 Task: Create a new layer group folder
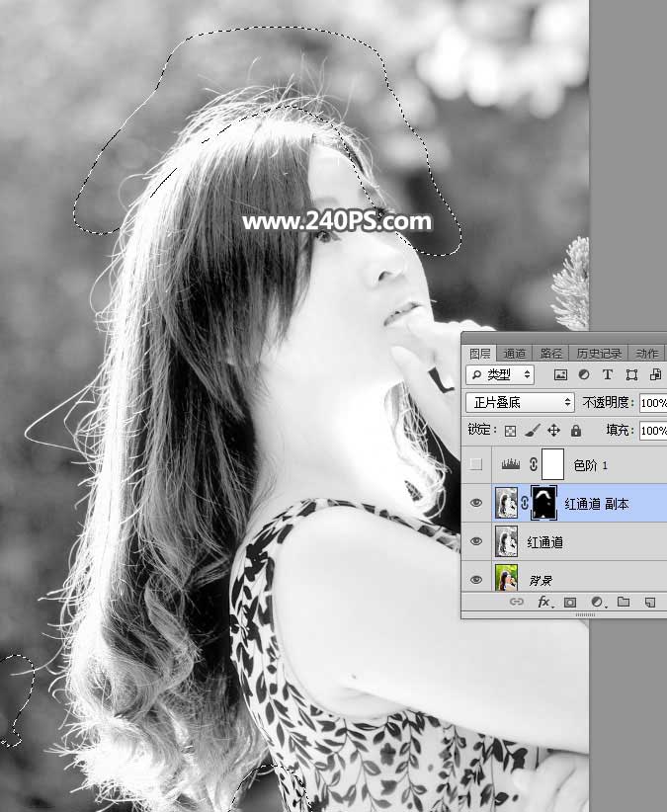624,602
